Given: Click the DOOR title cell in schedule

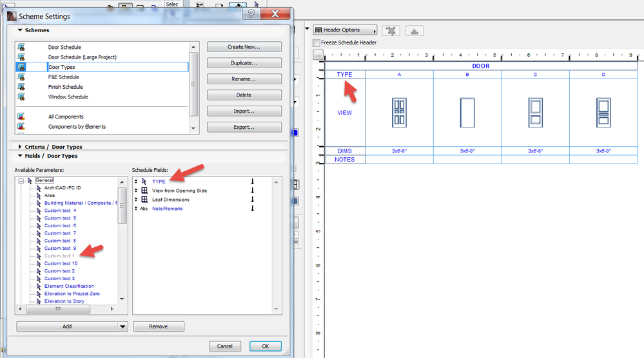Looking at the screenshot, I should click(x=481, y=66).
